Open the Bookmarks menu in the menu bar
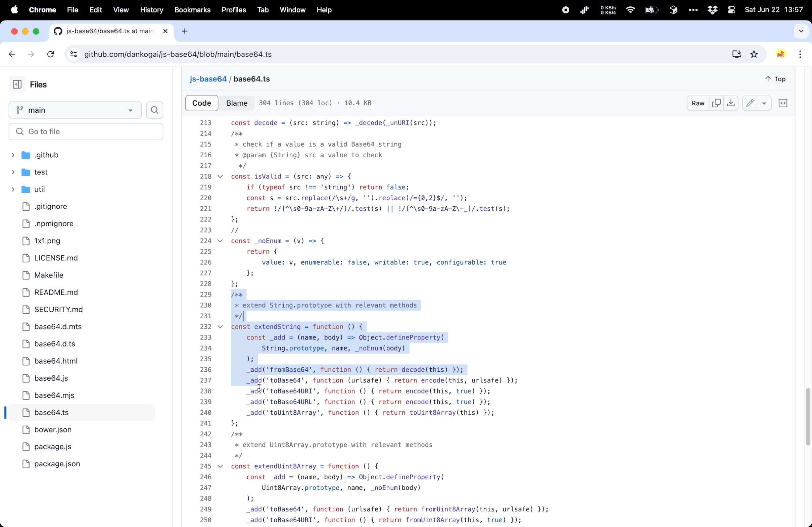Screen dimensions: 812x527 (x=192, y=10)
